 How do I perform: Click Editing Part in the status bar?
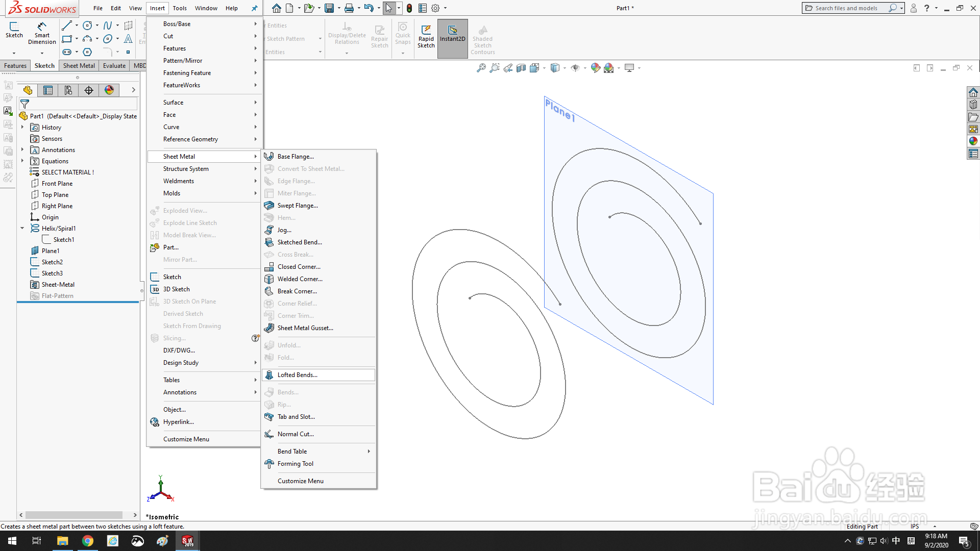[x=862, y=526]
